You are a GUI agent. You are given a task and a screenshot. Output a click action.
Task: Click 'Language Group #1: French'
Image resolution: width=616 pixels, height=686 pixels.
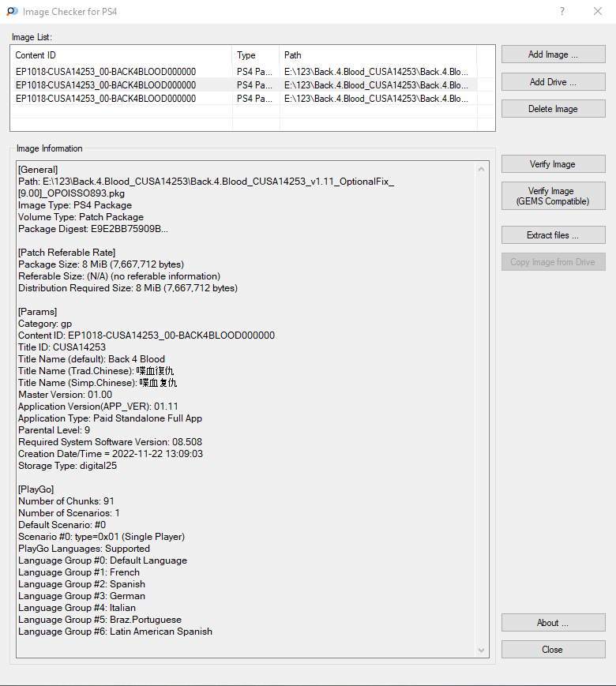79,572
